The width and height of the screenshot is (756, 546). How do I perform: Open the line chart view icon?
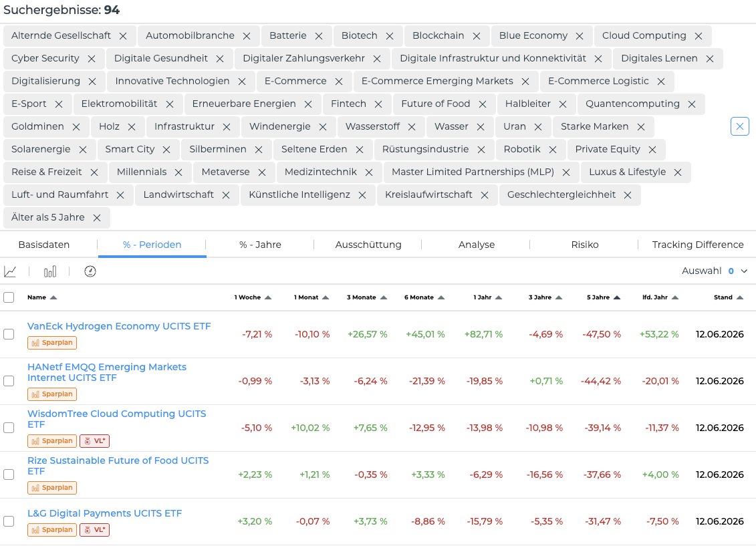coord(10,272)
